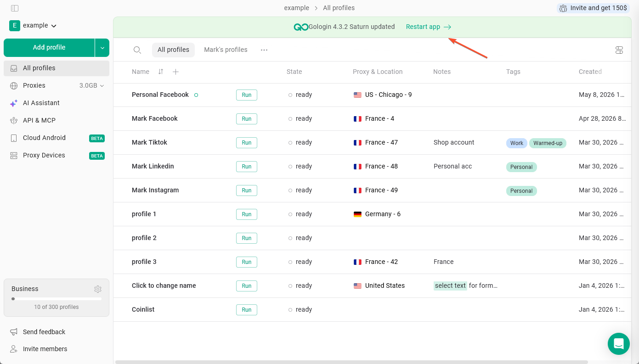Click the Invite members person icon
The height and width of the screenshot is (364, 639).
(x=14, y=349)
